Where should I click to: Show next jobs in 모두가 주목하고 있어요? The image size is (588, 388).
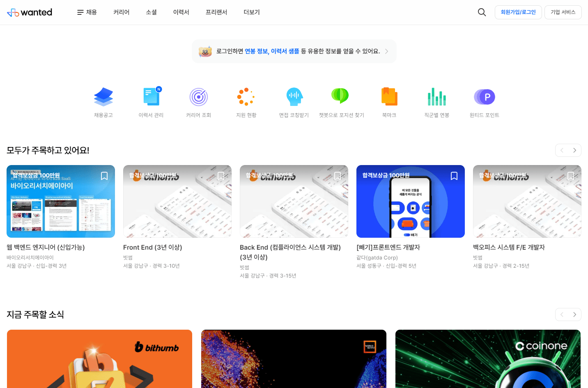pos(574,150)
